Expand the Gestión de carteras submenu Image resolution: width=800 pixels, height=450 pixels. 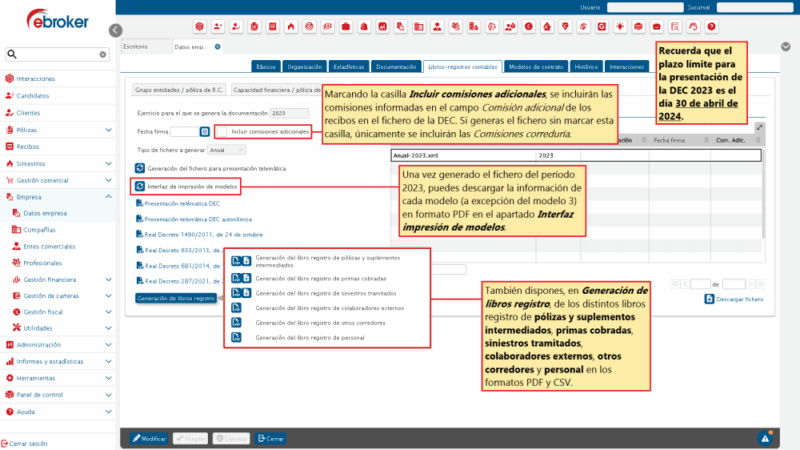(108, 296)
